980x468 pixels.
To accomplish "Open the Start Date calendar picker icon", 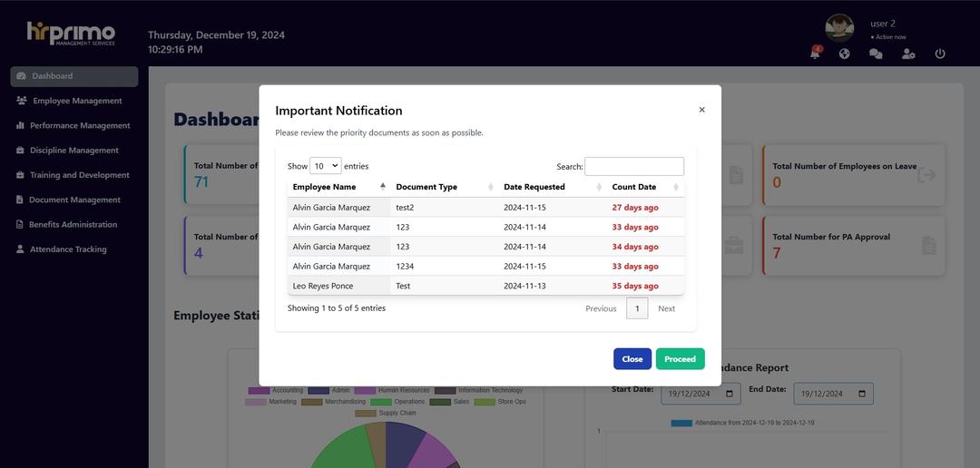I will pyautogui.click(x=730, y=394).
